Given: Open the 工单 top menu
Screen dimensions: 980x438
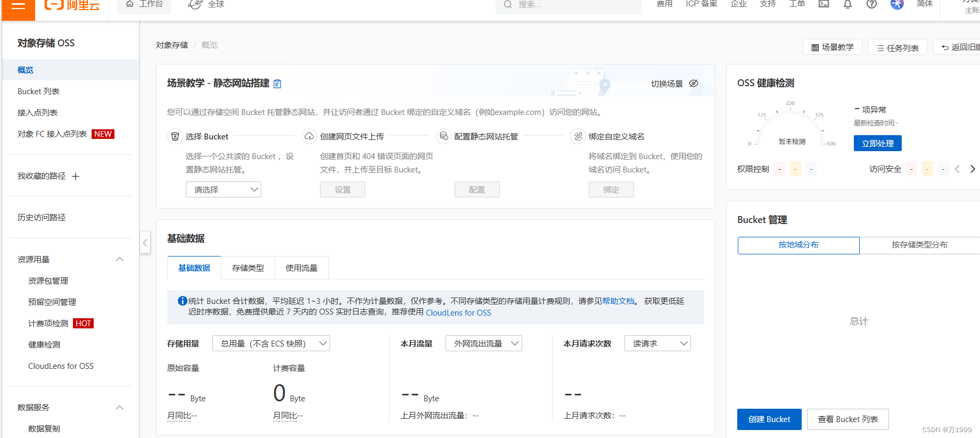Looking at the screenshot, I should coord(797,4).
